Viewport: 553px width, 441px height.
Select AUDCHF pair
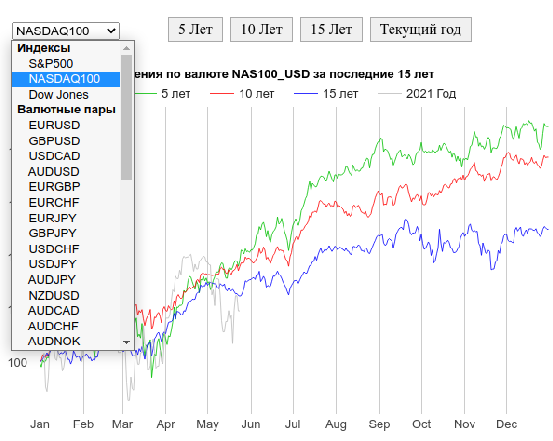point(66,326)
